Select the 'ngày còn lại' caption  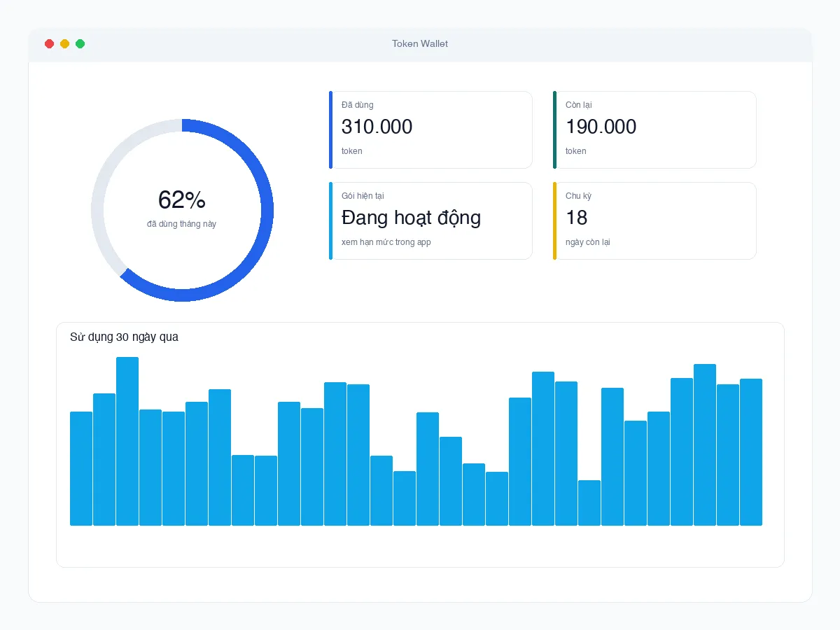point(587,242)
